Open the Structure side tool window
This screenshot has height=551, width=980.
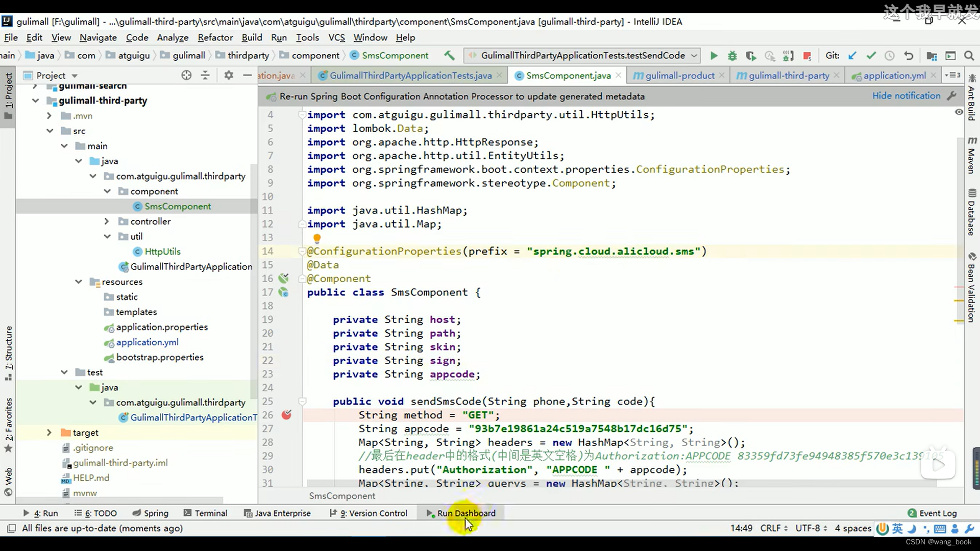pyautogui.click(x=9, y=353)
